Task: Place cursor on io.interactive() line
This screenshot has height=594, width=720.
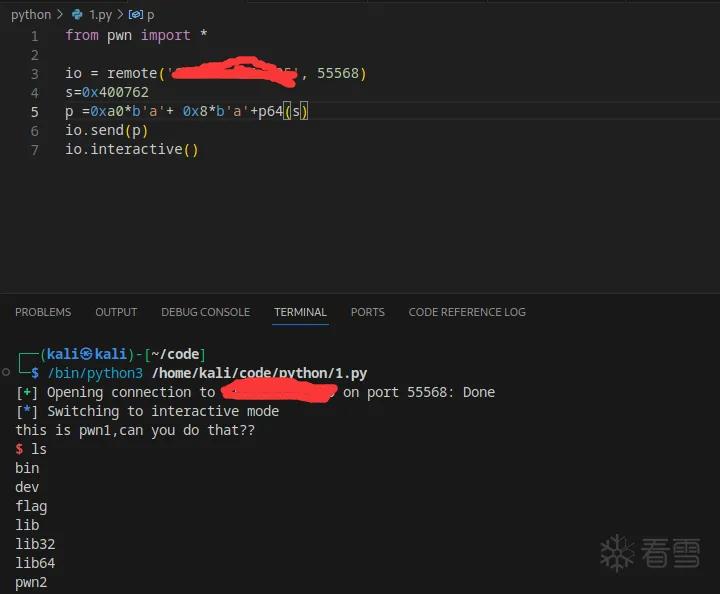Action: click(x=131, y=150)
